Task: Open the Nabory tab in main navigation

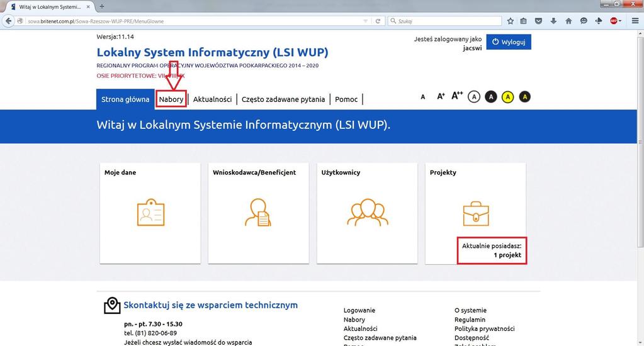Action: point(171,99)
